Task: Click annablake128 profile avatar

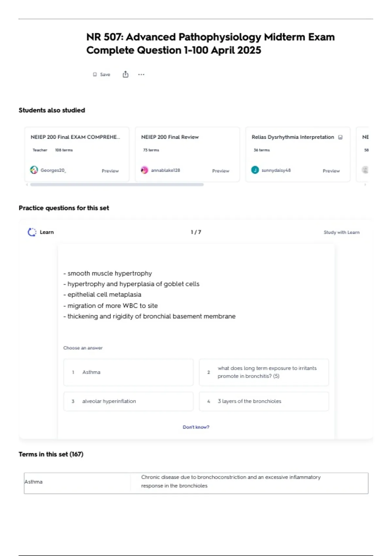Action: point(144,170)
